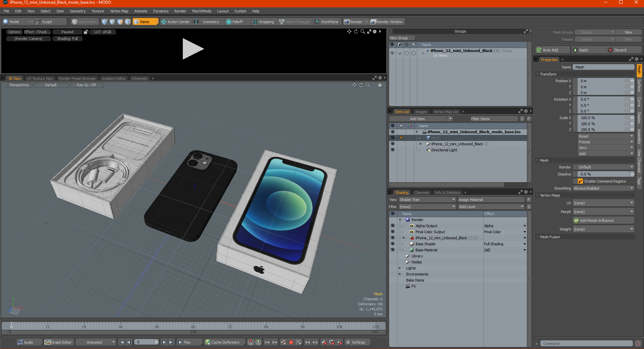Click Render F9 button
Viewport: 644px width, 349px height.
[x=356, y=22]
